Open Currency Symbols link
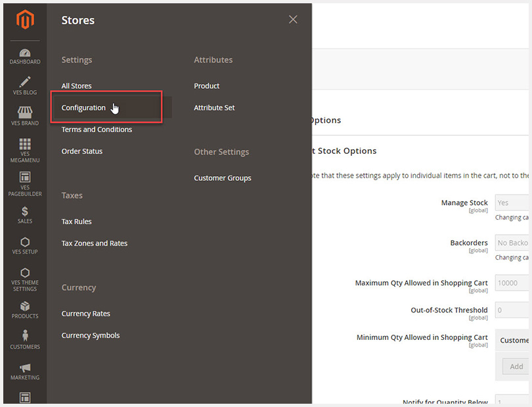 [91, 335]
